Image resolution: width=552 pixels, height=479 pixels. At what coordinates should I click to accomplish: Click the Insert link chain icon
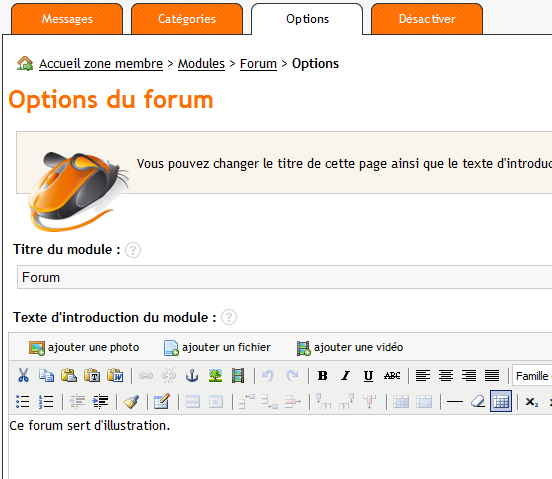tap(145, 376)
